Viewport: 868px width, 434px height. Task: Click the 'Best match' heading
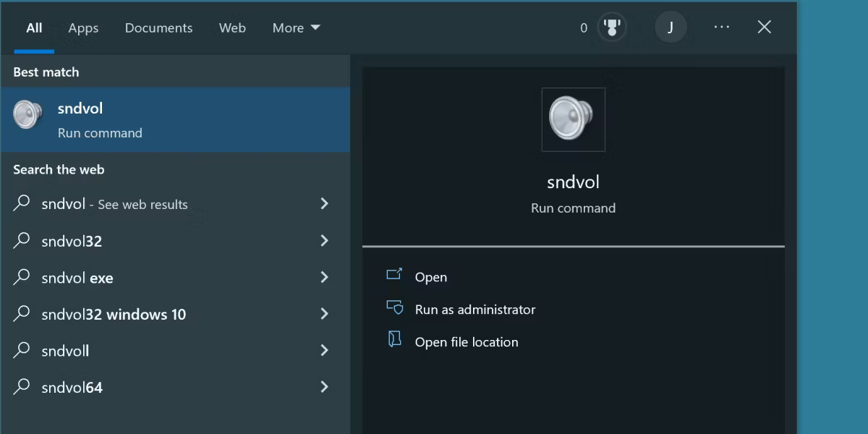pos(46,72)
